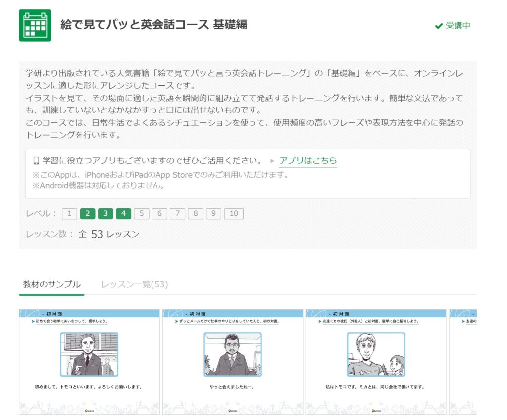The width and height of the screenshot is (507, 420).
Task: Open third sample slide with Mika's boyfriend
Action: click(376, 362)
